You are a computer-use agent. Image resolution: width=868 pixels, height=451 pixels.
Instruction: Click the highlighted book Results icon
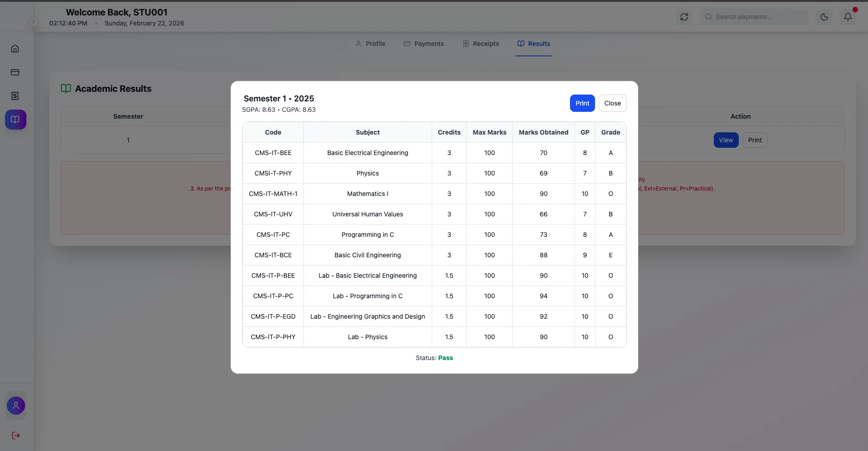tap(15, 120)
